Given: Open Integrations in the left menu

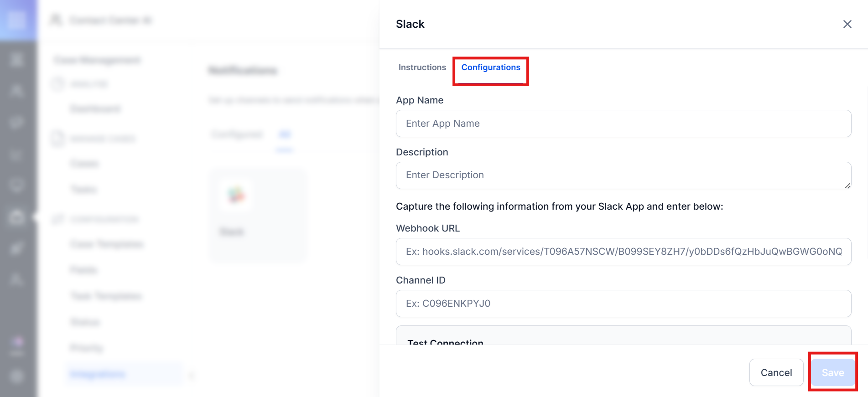Looking at the screenshot, I should tap(98, 374).
